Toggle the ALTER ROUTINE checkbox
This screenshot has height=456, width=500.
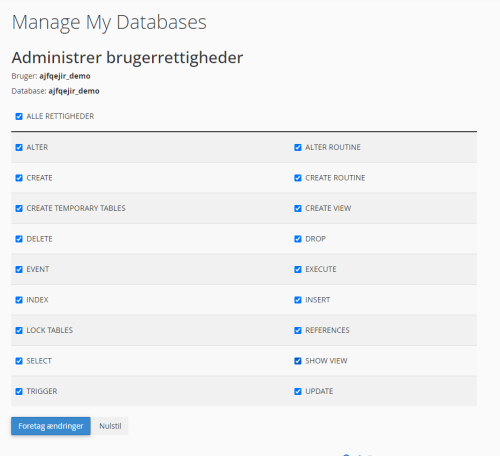[x=298, y=147]
